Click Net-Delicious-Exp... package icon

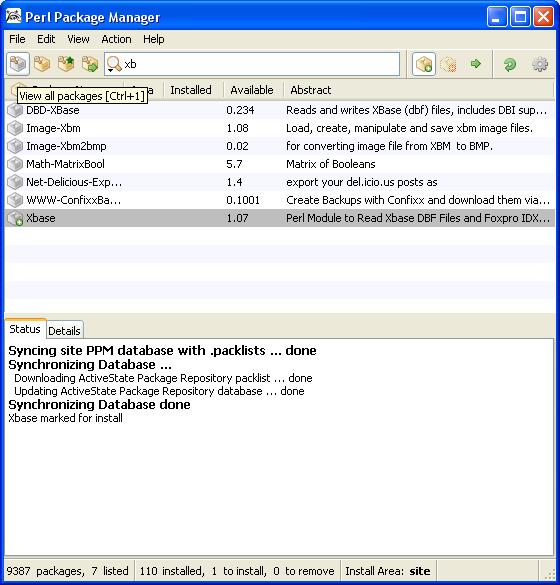[x=15, y=182]
